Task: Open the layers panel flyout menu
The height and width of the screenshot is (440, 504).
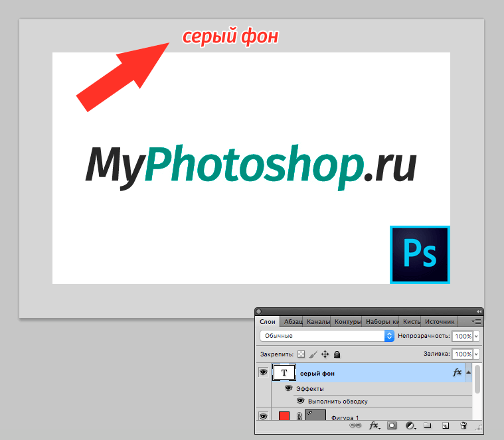Action: click(x=476, y=321)
